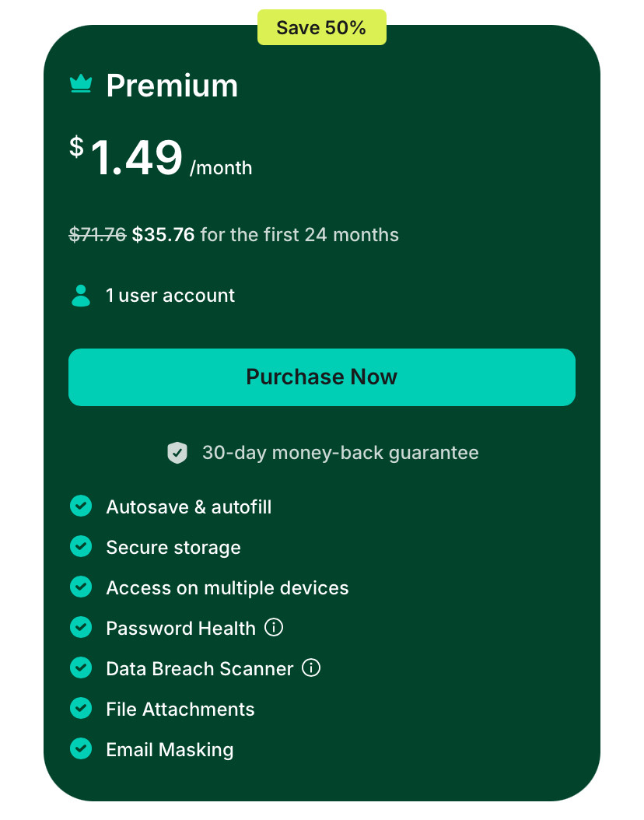Click the Password Health checkmark icon
644x820 pixels.
click(x=81, y=627)
